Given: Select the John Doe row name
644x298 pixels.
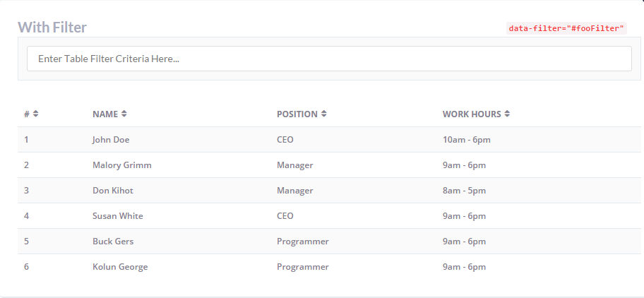Looking at the screenshot, I should click(111, 140).
